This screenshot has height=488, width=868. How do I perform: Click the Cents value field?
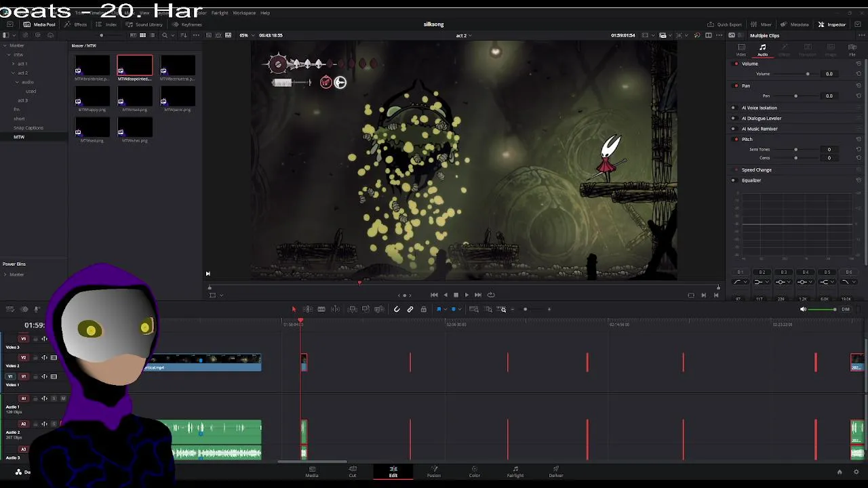(829, 158)
